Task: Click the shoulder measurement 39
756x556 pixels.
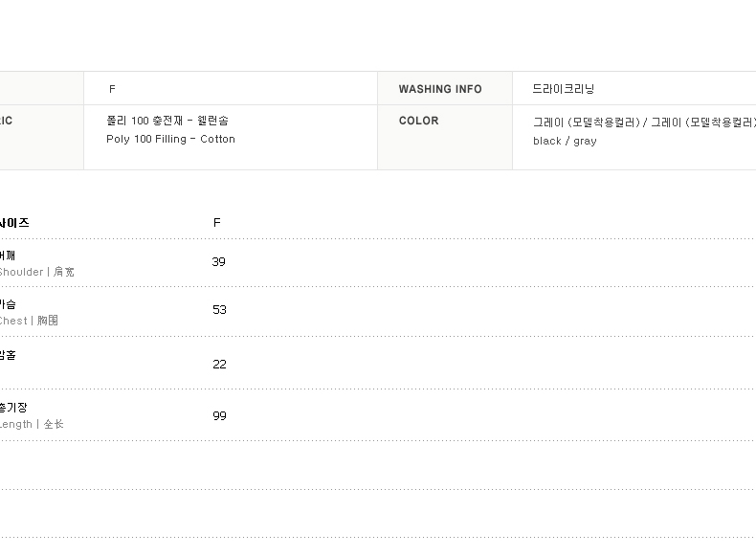Action: (218, 262)
